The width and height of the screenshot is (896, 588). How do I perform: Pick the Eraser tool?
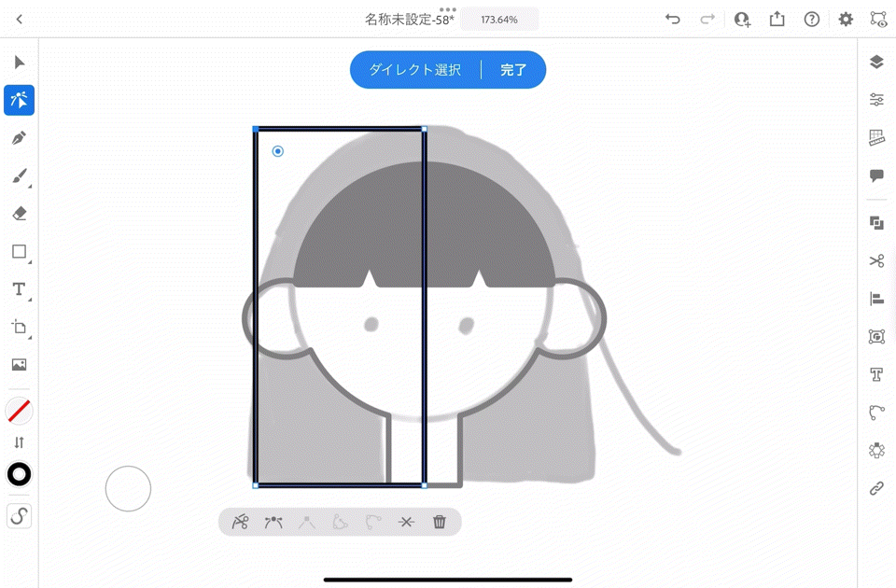19,214
